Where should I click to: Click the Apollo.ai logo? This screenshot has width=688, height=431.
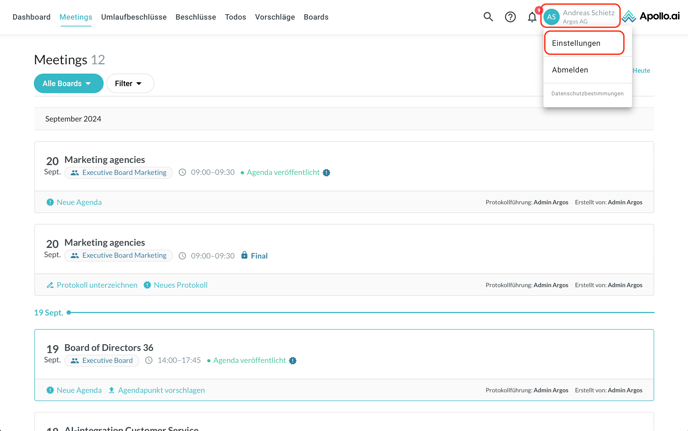(651, 17)
